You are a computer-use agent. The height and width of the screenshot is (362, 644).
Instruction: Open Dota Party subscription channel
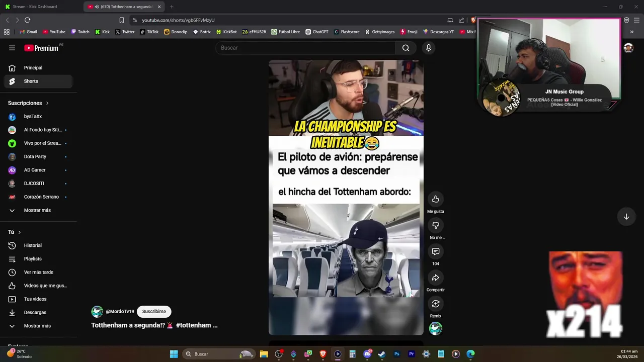pos(38,156)
